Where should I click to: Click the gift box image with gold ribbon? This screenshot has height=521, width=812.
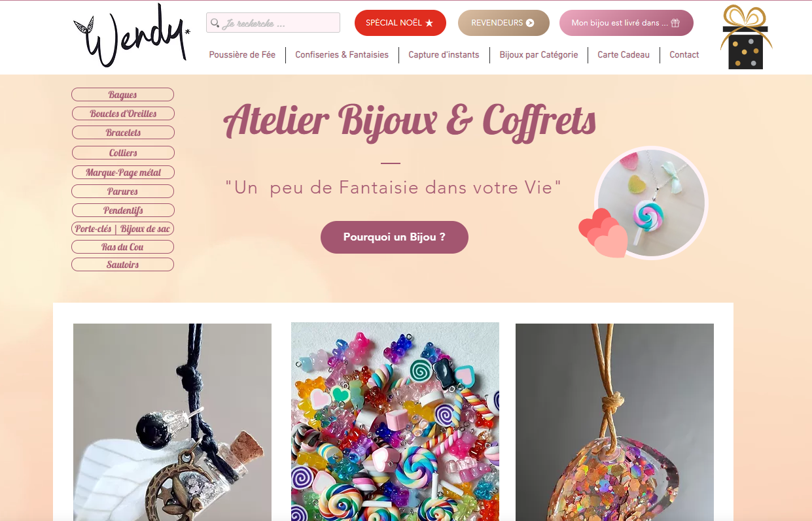tap(746, 37)
